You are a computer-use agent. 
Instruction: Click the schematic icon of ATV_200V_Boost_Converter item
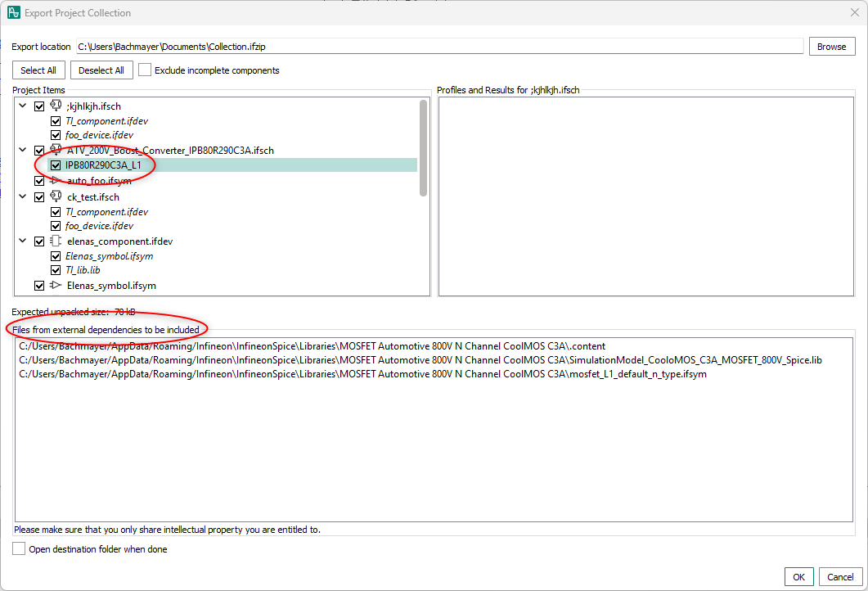click(x=56, y=150)
